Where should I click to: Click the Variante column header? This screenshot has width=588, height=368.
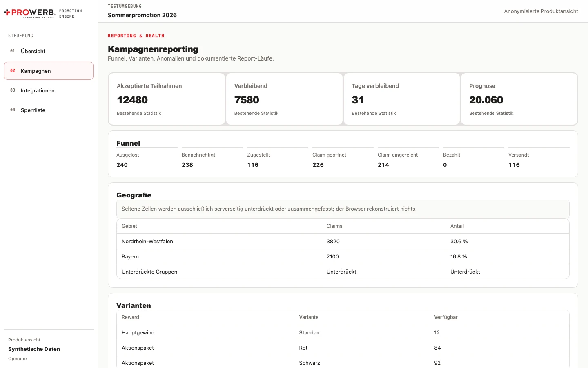pyautogui.click(x=309, y=317)
